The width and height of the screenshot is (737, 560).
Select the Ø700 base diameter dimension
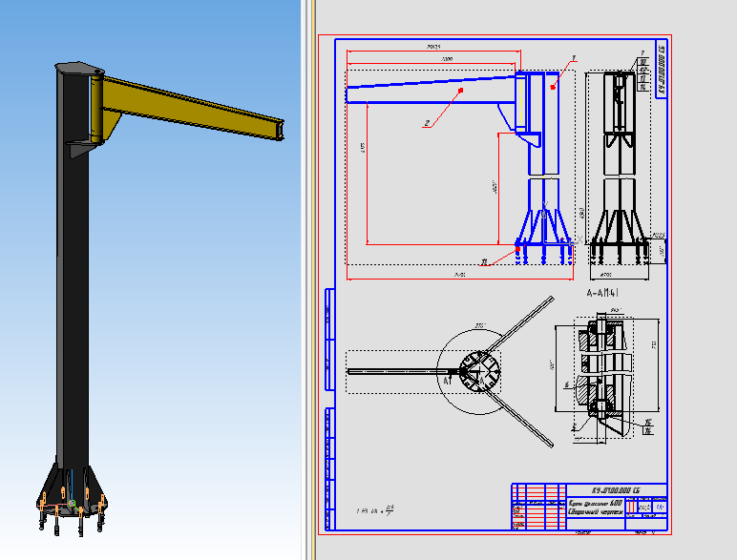pos(607,274)
